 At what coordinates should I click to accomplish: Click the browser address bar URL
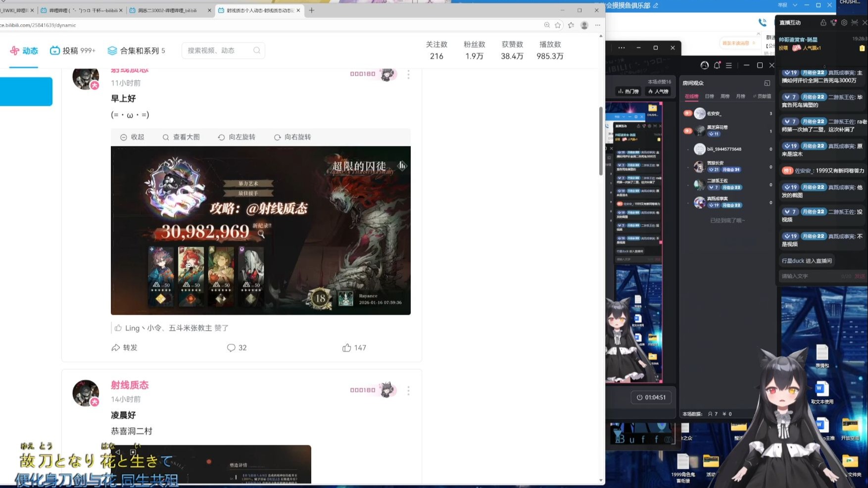coord(38,25)
